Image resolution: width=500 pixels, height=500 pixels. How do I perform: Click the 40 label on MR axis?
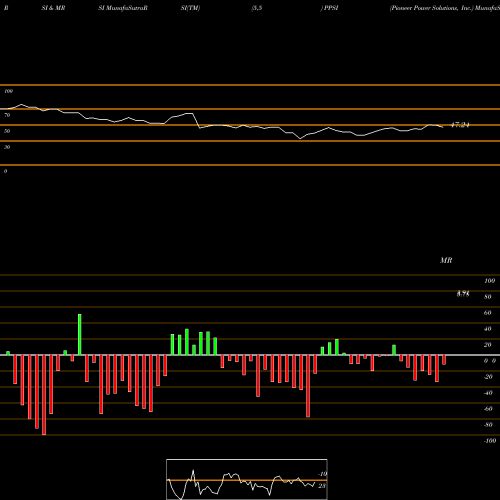pos(488,329)
